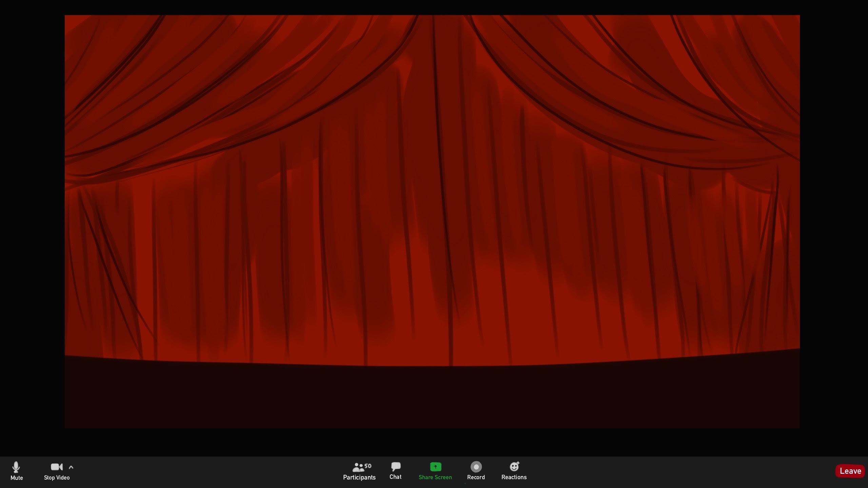Viewport: 868px width, 488px height.
Task: Click the microphone icon to mute
Action: point(17,467)
